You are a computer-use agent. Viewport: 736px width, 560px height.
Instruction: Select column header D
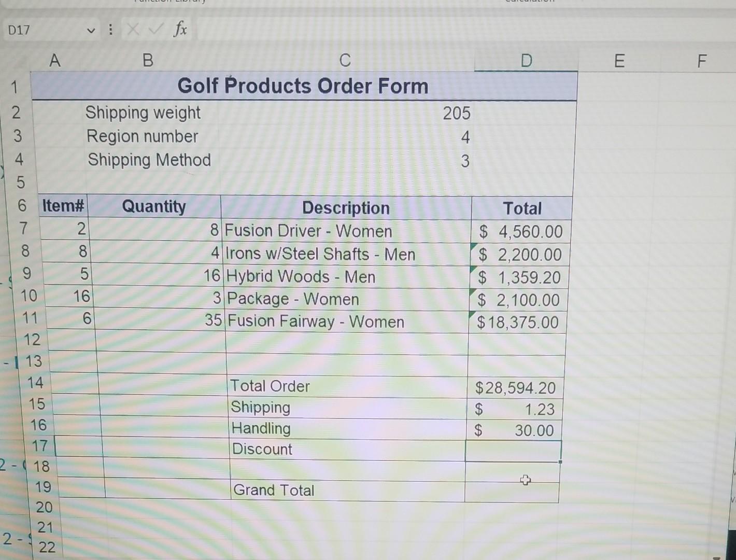(x=527, y=61)
